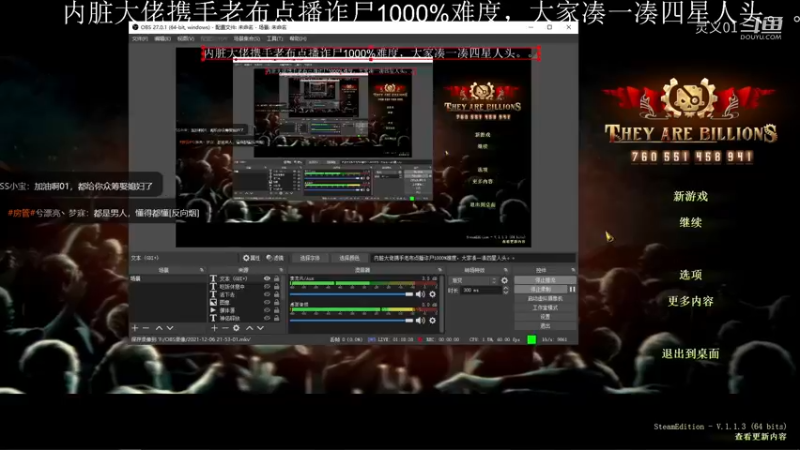Image resolution: width=800 pixels, height=450 pixels.
Task: Open the 工具(T) menu in OBS
Action: point(274,39)
